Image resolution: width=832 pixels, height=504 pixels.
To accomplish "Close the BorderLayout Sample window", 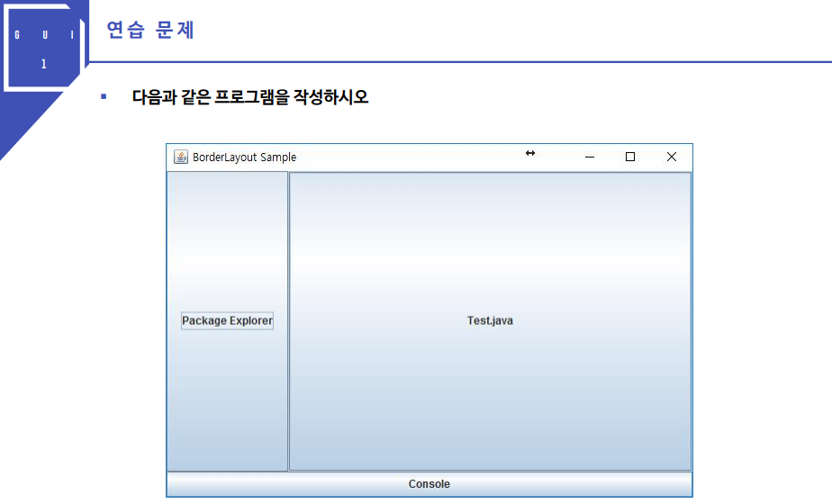I will [x=672, y=157].
